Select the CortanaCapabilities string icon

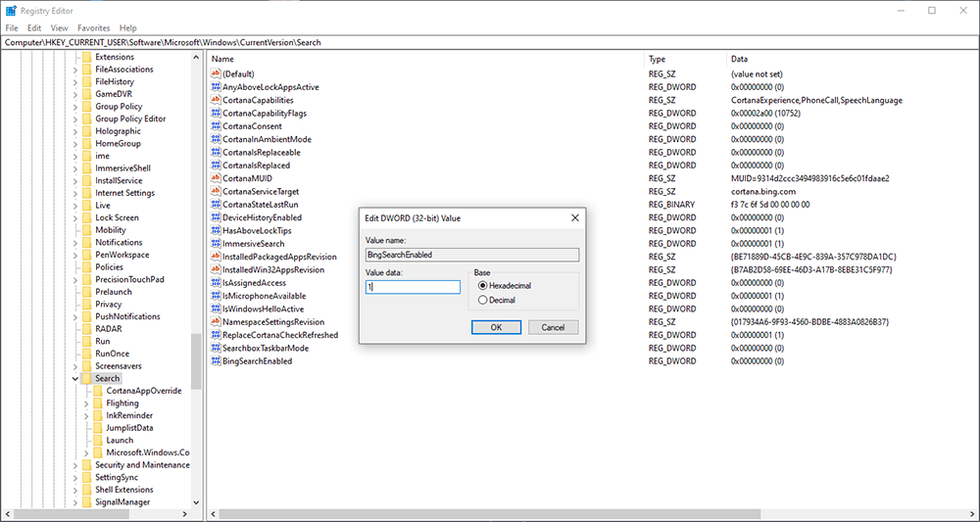[217, 100]
